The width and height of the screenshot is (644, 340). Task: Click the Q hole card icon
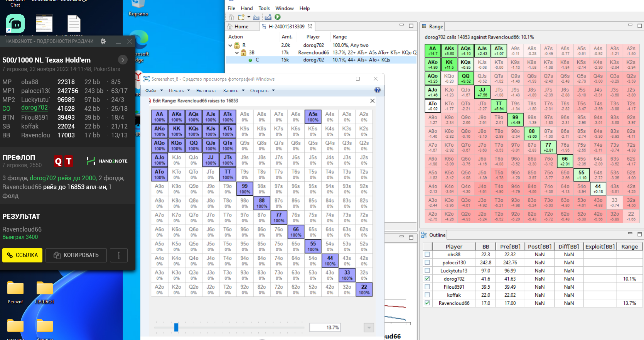tap(58, 161)
